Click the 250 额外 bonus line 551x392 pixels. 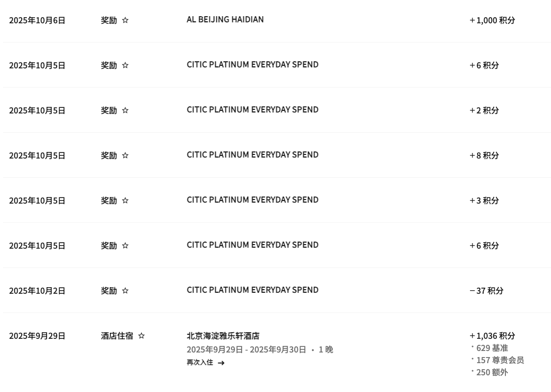click(x=492, y=372)
